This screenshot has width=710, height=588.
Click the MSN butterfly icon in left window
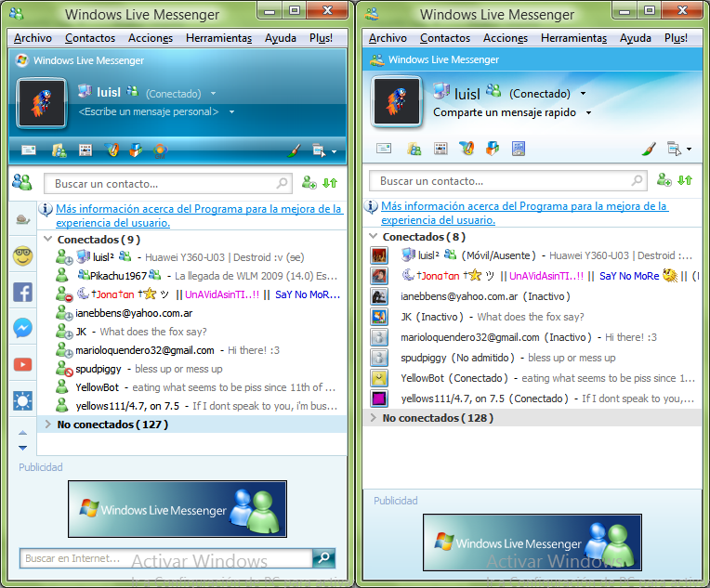pos(112,150)
